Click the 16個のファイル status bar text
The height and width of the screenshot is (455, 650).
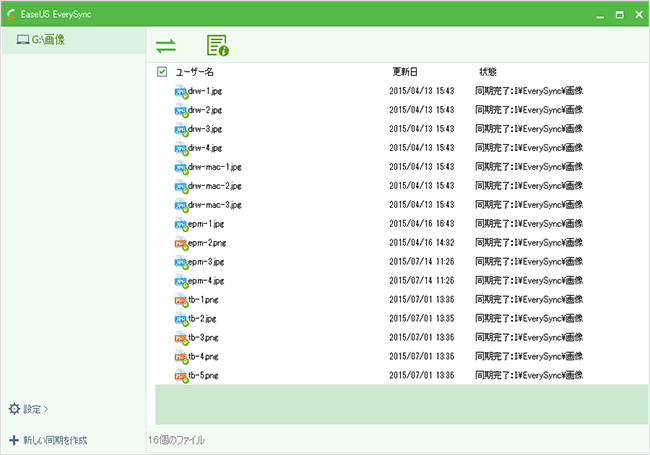pyautogui.click(x=176, y=440)
